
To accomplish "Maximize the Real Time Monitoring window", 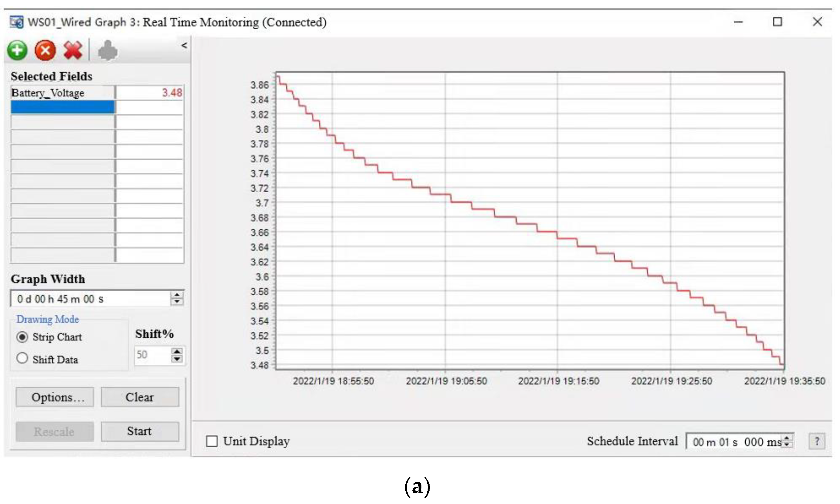I will (x=777, y=22).
